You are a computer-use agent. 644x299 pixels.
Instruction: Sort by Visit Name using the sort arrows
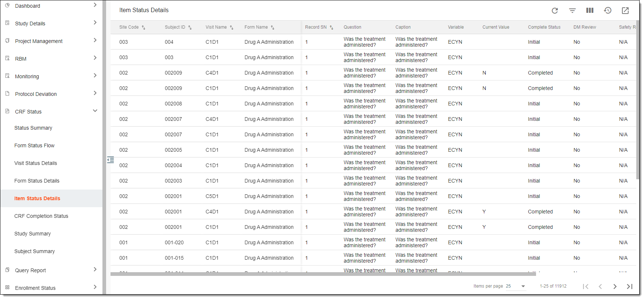[x=232, y=28]
